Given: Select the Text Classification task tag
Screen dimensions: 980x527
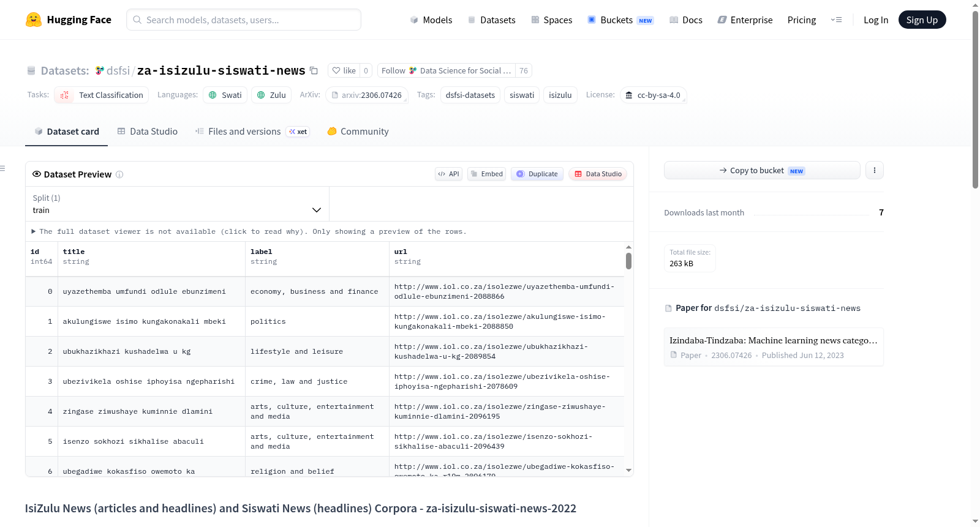Looking at the screenshot, I should click(x=102, y=95).
